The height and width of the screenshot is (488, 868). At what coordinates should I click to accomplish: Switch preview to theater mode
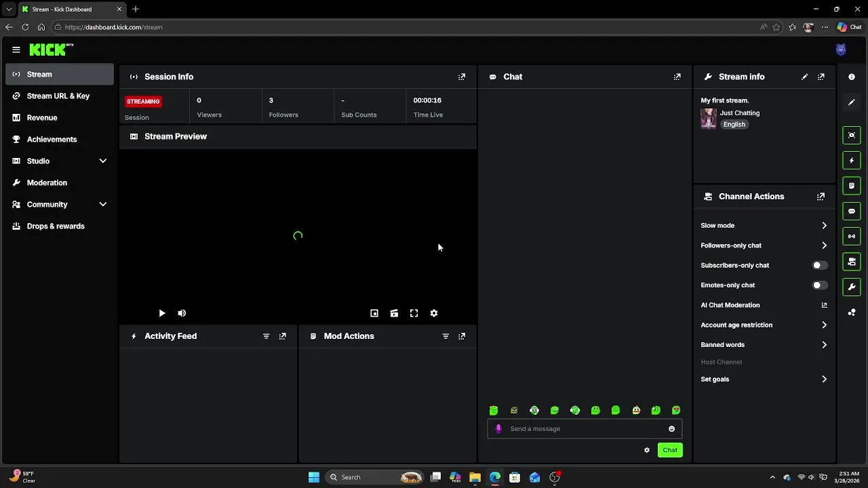394,313
